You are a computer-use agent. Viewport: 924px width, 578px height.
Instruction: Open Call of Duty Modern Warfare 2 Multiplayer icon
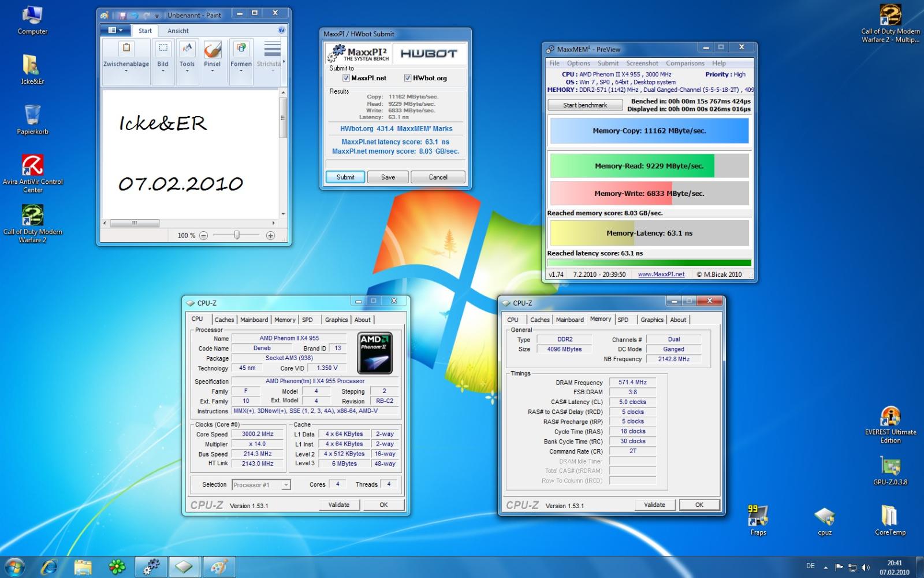click(x=890, y=23)
